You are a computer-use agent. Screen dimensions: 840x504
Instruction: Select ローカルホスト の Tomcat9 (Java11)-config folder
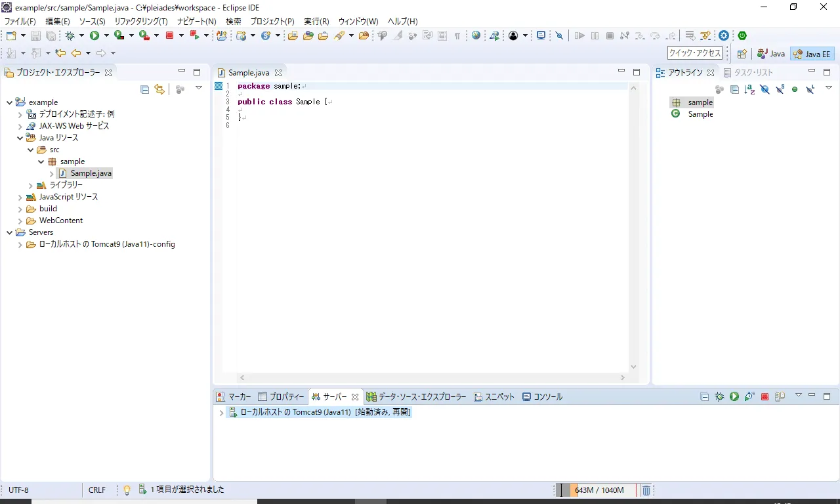coord(101,244)
